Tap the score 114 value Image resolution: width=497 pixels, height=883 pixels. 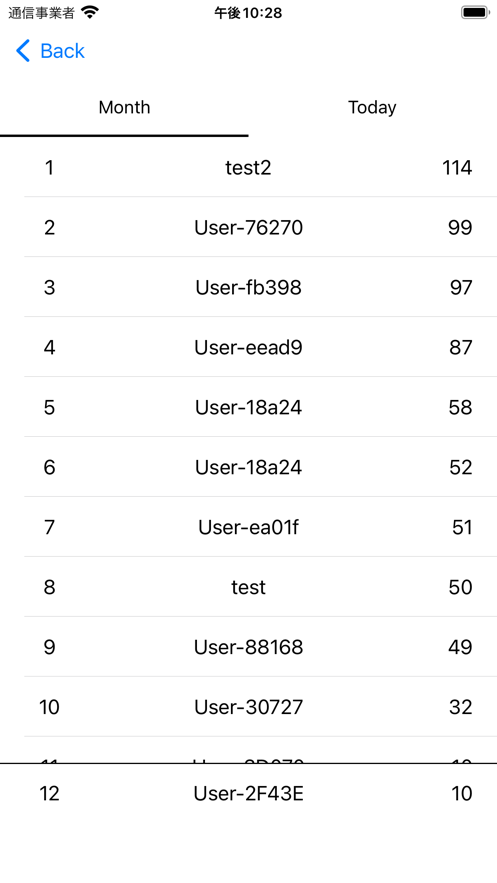(x=457, y=167)
